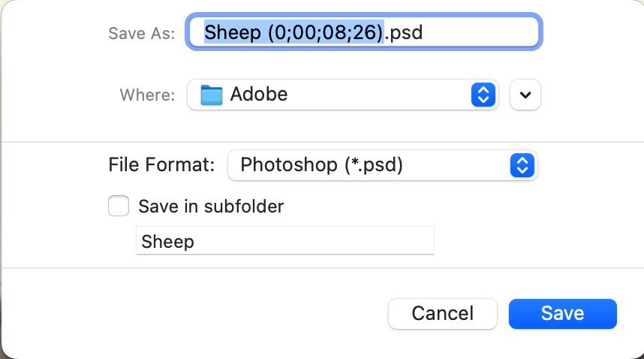The height and width of the screenshot is (359, 644).
Task: Click the subfolder name field containing Sheep
Action: click(285, 240)
